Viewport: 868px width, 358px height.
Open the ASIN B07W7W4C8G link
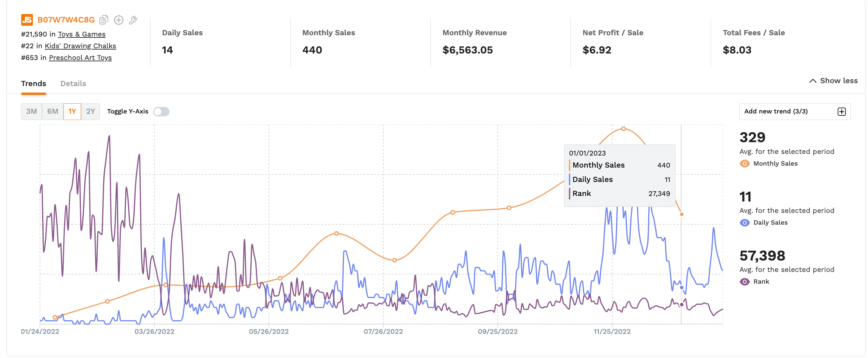(x=66, y=20)
